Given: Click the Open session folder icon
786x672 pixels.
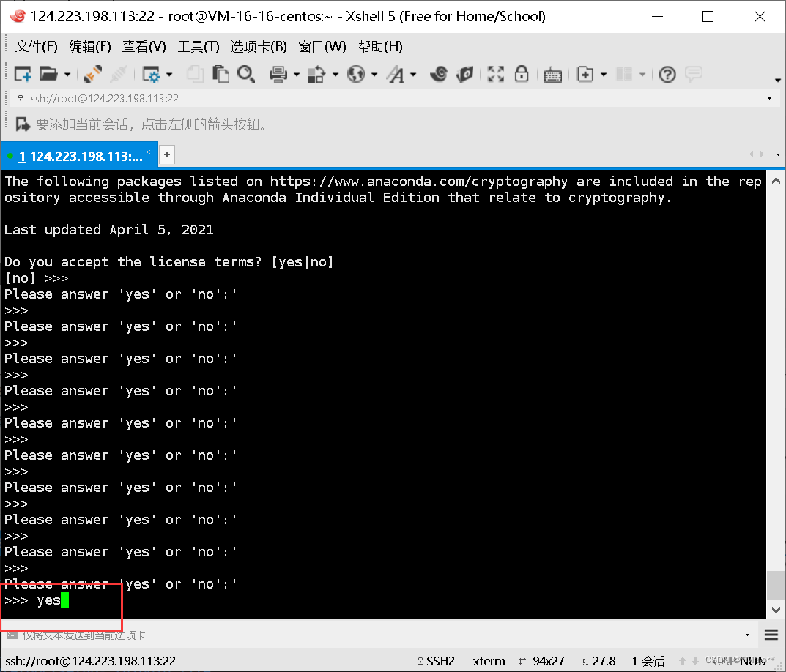Looking at the screenshot, I should click(48, 74).
